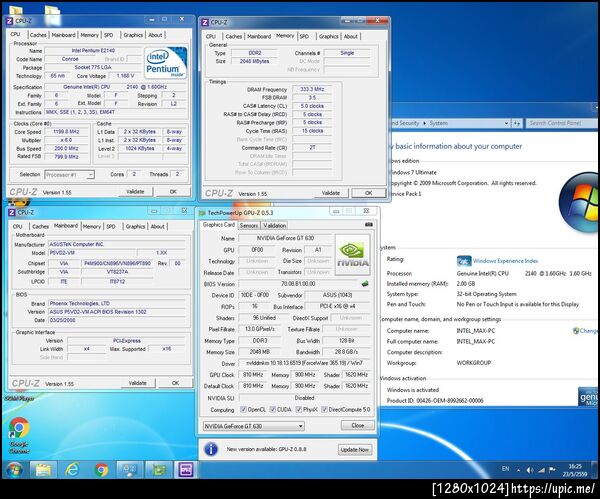Toggle the OpenCL checkbox
This screenshot has width=600, height=499.
coord(243,409)
